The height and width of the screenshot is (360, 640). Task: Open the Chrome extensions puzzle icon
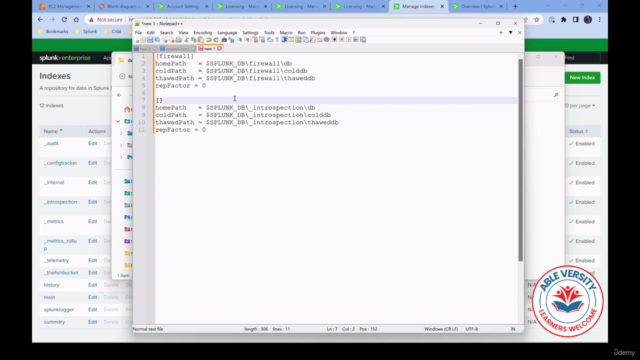point(564,20)
